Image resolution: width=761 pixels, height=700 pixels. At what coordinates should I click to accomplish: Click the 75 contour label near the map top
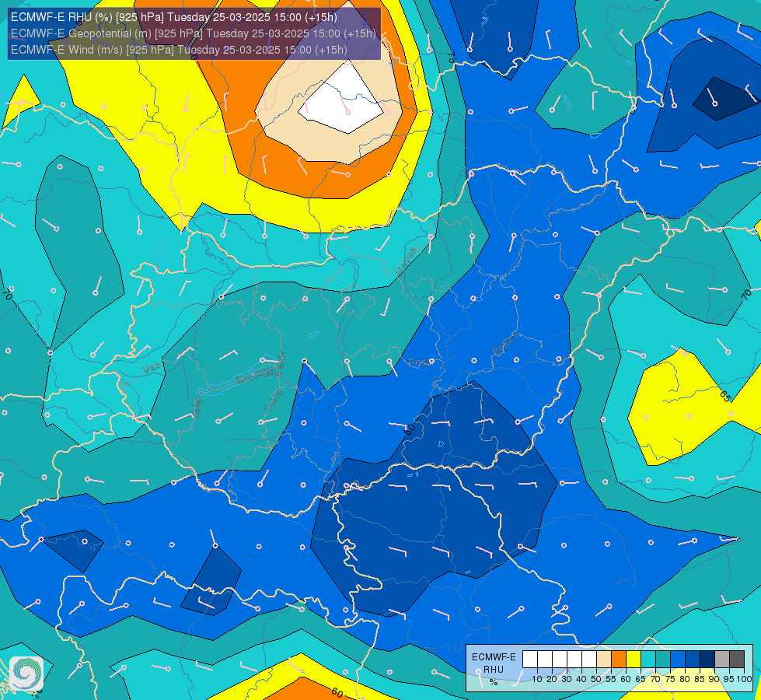tap(451, 58)
